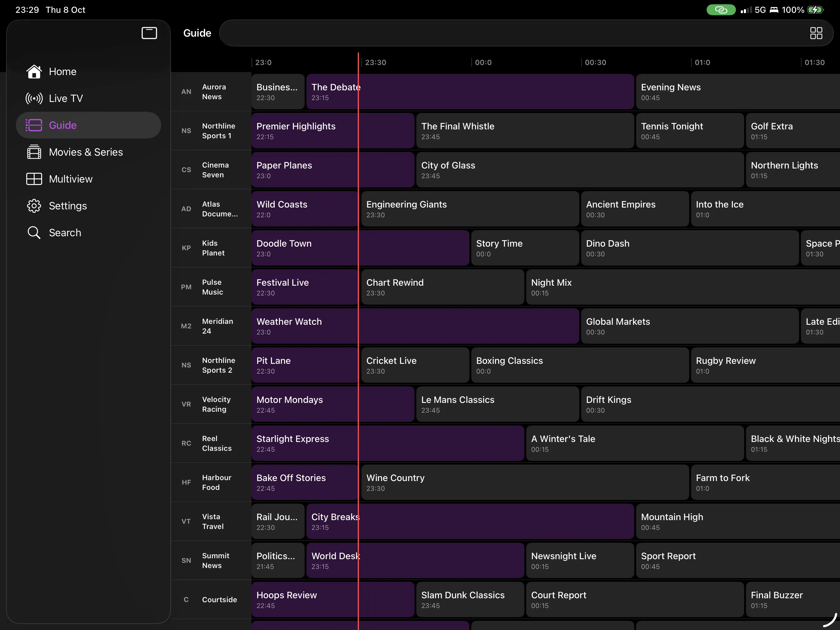The height and width of the screenshot is (630, 840).
Task: Open City of Glass on Cinema Seven
Action: (580, 170)
